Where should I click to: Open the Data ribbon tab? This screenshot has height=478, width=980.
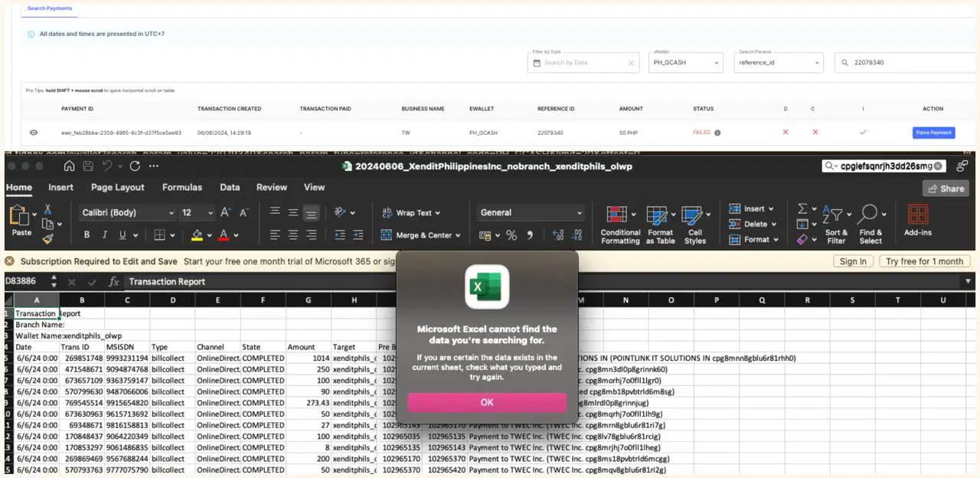point(230,187)
